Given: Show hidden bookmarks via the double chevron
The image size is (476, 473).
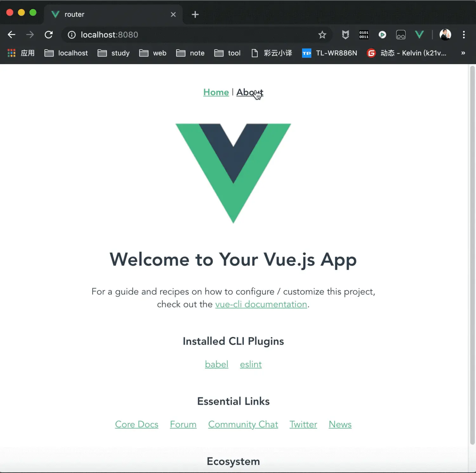Looking at the screenshot, I should (x=463, y=53).
